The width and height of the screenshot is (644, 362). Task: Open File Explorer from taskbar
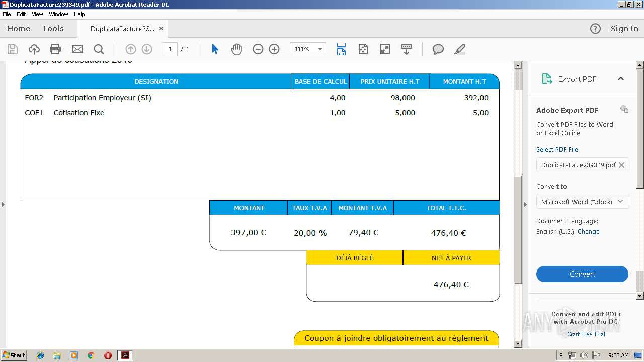click(57, 355)
